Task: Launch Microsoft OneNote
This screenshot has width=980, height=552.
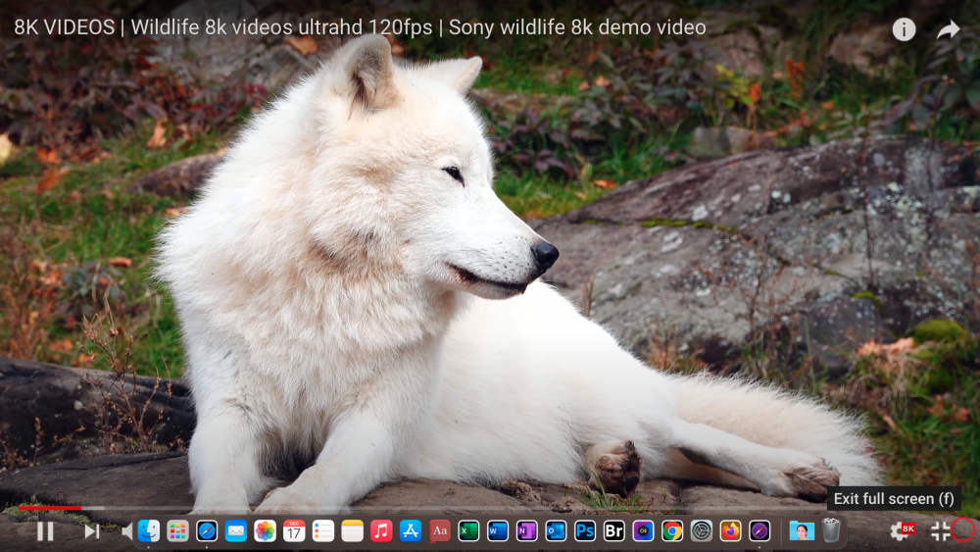Action: (526, 531)
